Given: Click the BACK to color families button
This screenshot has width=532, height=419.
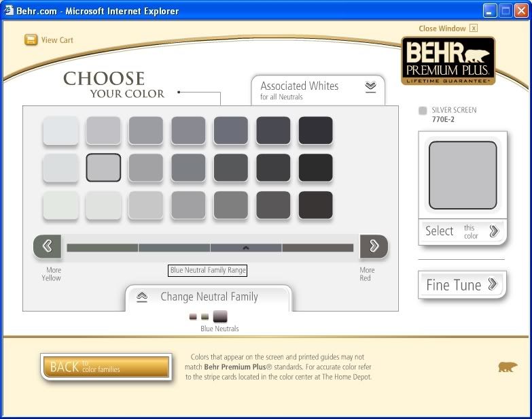Looking at the screenshot, I should point(105,367).
